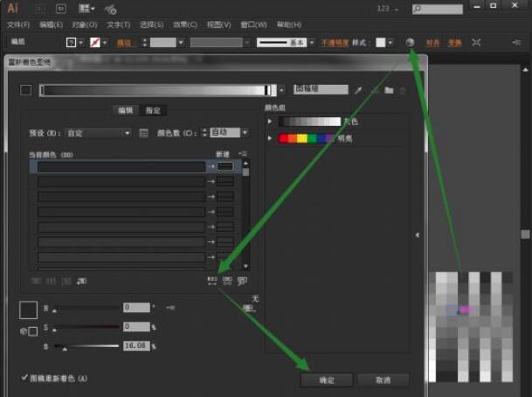The image size is (532, 397).
Task: Open the 视图(V) menu
Action: [219, 24]
